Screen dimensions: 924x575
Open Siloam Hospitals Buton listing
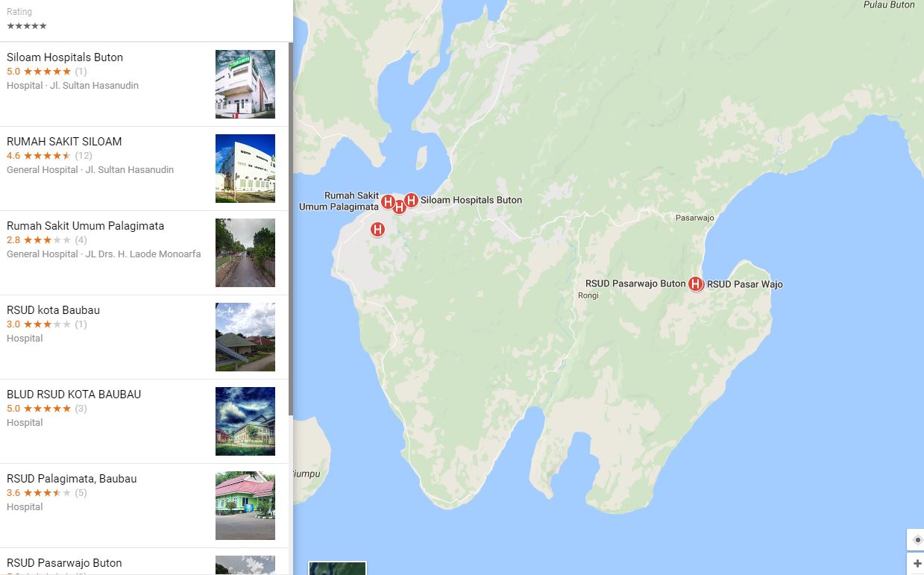coord(144,84)
